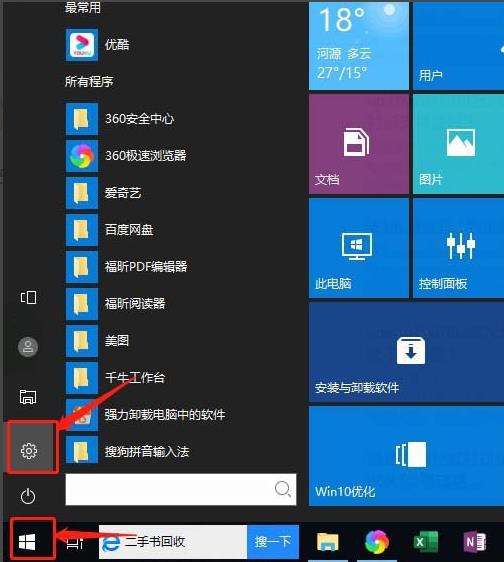Click the 360安全中心 label text
This screenshot has height=562, width=504.
[139, 118]
